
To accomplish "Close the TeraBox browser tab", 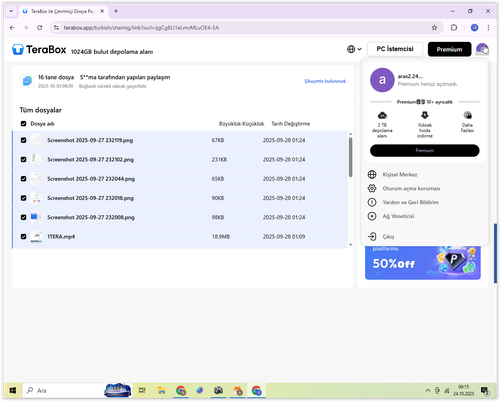I will [102, 11].
